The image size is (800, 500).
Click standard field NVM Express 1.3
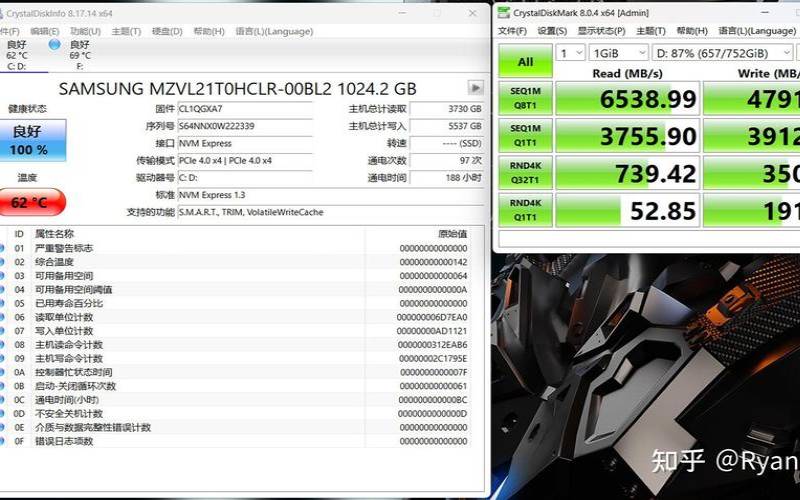coord(330,195)
